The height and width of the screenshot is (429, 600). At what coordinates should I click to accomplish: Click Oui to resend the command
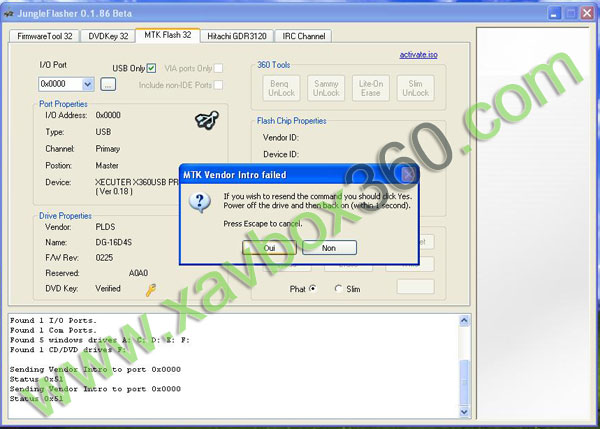pos(269,248)
